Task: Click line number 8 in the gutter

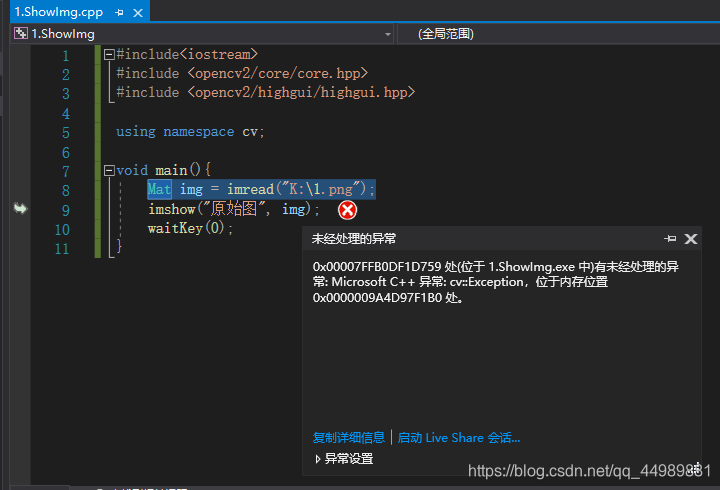Action: tap(66, 191)
